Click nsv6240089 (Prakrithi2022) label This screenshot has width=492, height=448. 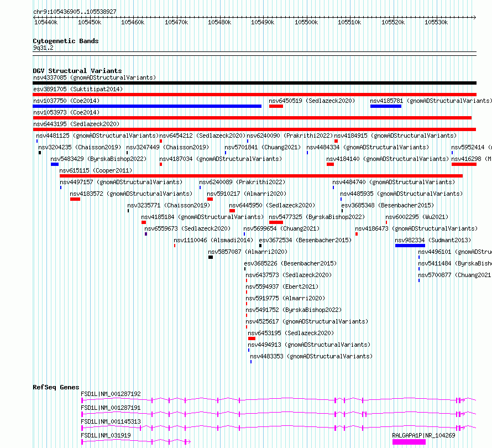(242, 182)
